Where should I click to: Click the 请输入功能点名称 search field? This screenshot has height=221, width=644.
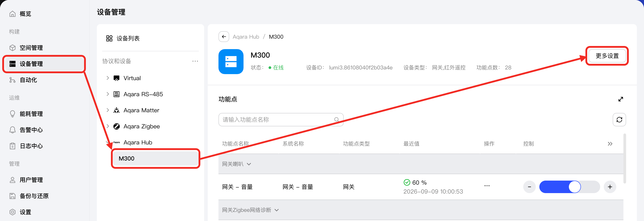point(281,120)
